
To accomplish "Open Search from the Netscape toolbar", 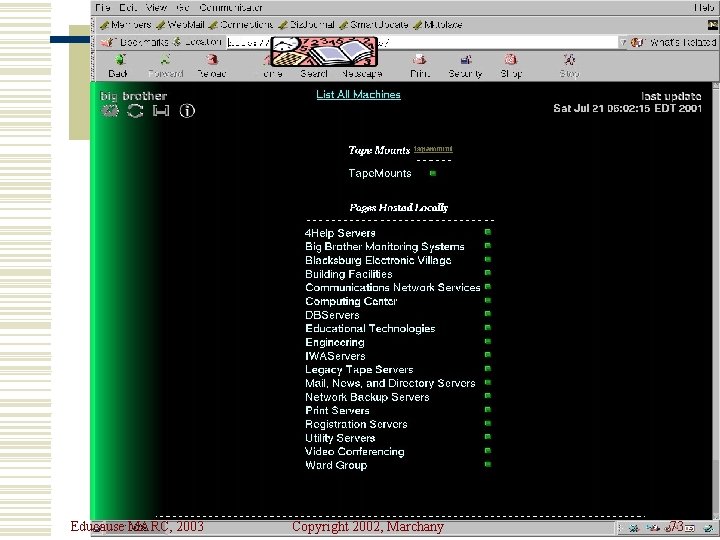I will (314, 73).
